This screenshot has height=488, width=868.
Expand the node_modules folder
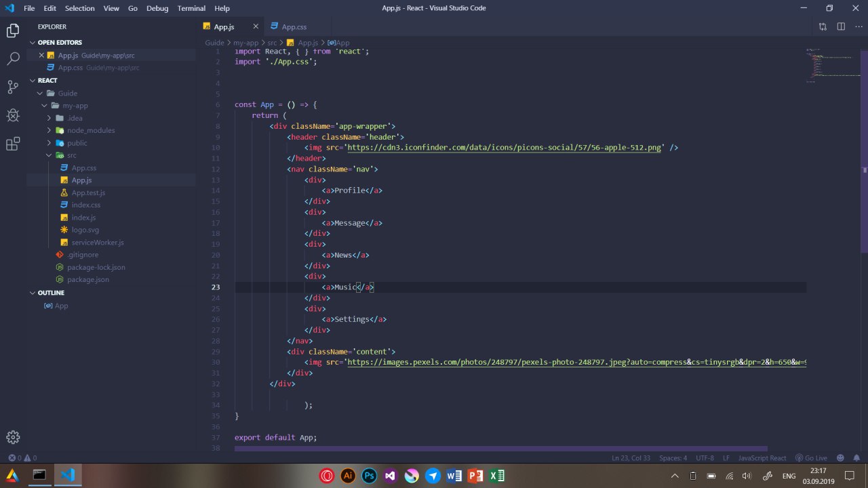pos(90,130)
